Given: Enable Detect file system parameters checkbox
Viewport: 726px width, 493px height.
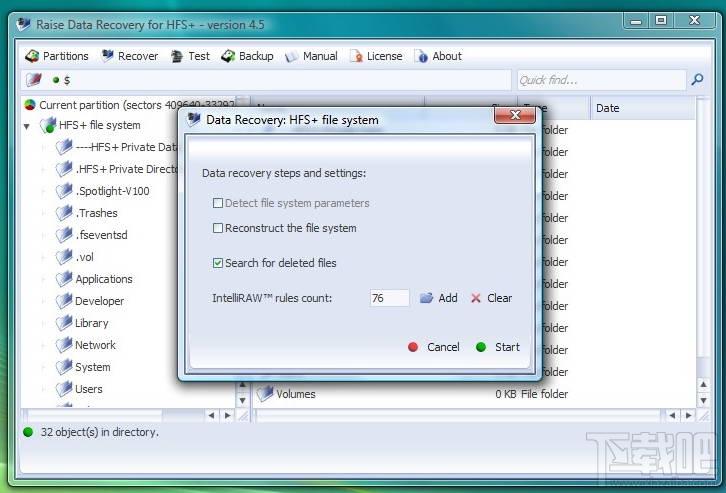Looking at the screenshot, I should tap(218, 203).
